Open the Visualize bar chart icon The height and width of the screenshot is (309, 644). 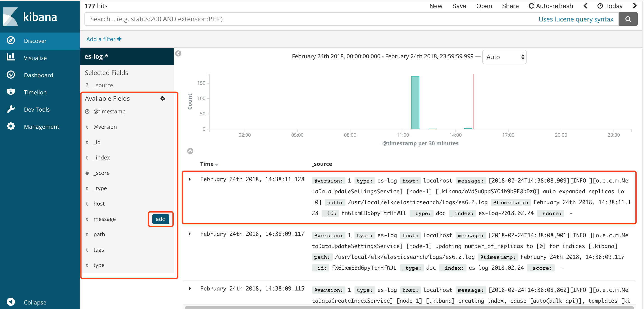pyautogui.click(x=11, y=57)
